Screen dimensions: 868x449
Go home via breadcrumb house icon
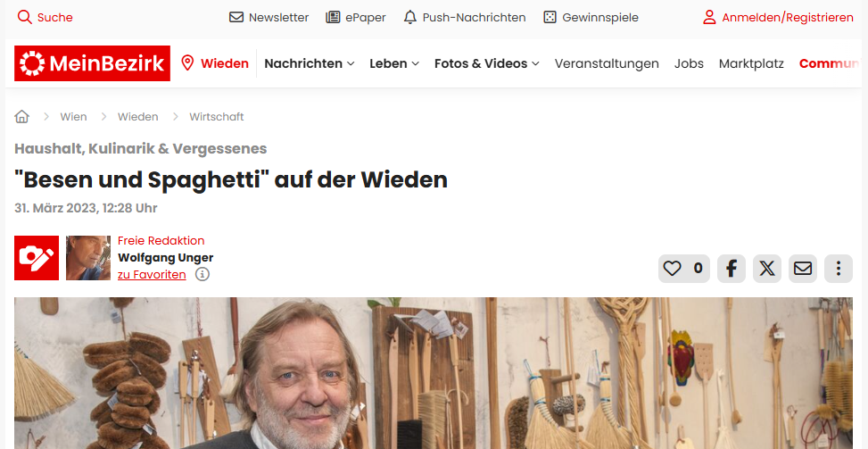click(x=21, y=116)
